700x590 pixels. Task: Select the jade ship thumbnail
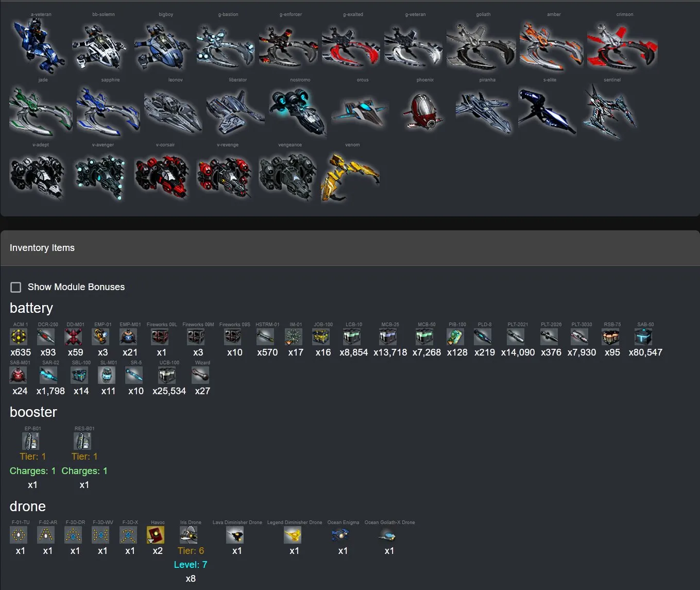pos(40,111)
